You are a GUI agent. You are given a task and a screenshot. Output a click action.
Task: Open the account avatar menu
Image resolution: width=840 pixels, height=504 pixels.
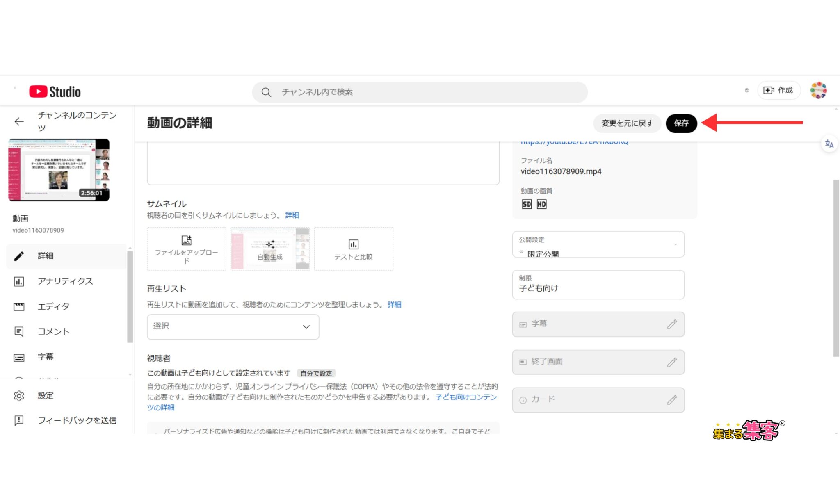pos(818,90)
